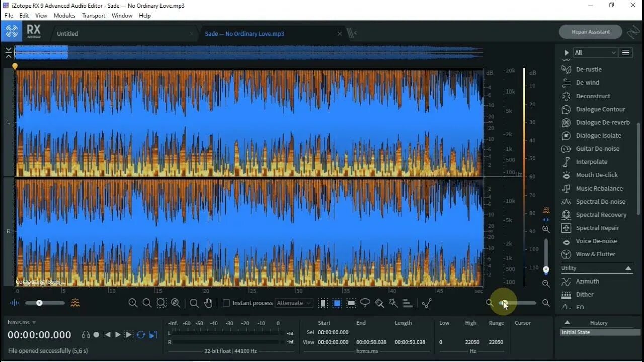Screen dimensions: 644x362
Task: Zoom in horizontally on the time axis
Action: (x=546, y=303)
